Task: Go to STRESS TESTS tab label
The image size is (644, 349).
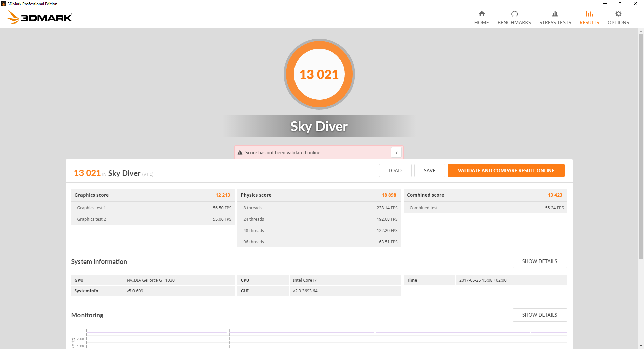Action: (555, 23)
